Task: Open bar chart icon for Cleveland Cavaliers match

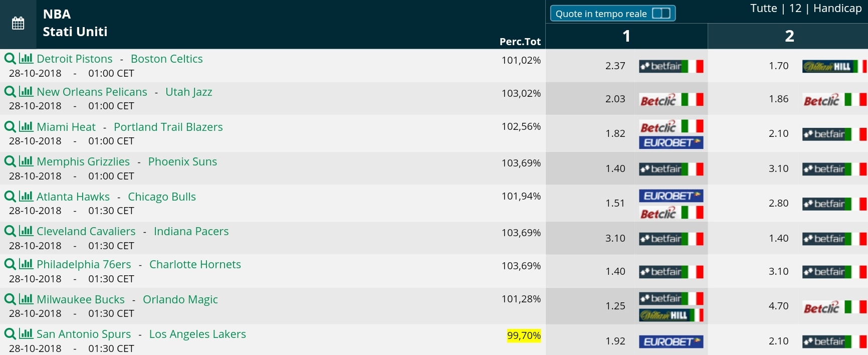Action: (26, 231)
